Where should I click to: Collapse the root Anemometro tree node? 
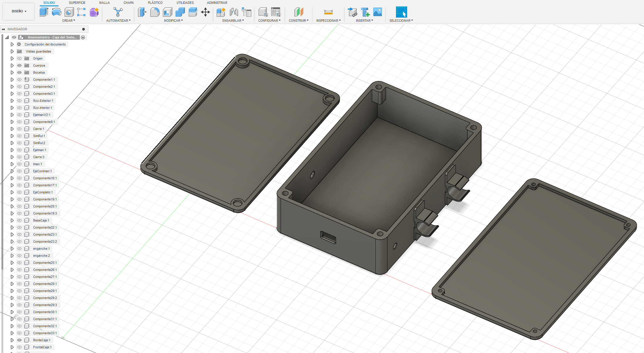coord(7,37)
